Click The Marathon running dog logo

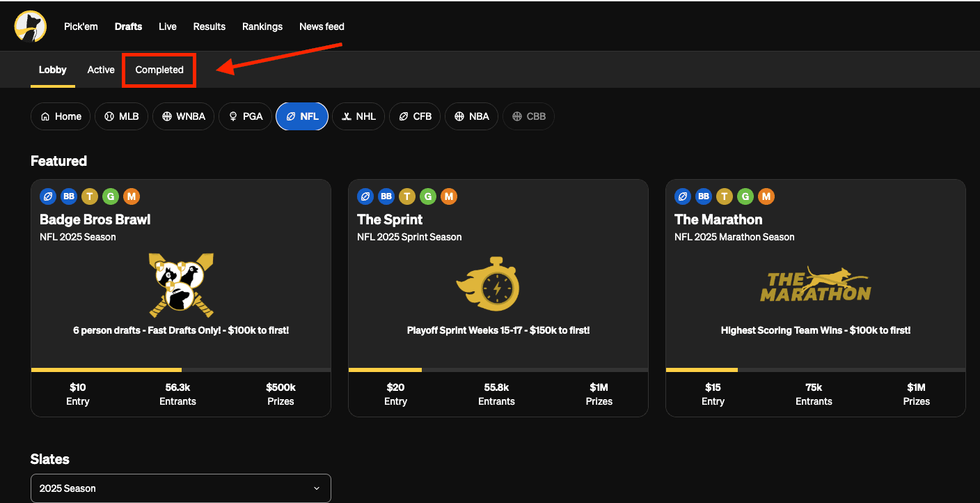point(815,284)
